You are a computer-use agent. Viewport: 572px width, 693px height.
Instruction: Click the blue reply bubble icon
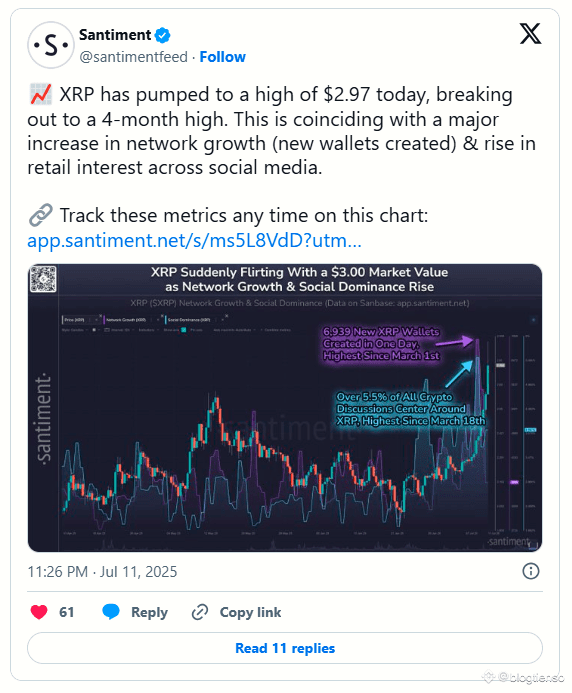click(111, 612)
